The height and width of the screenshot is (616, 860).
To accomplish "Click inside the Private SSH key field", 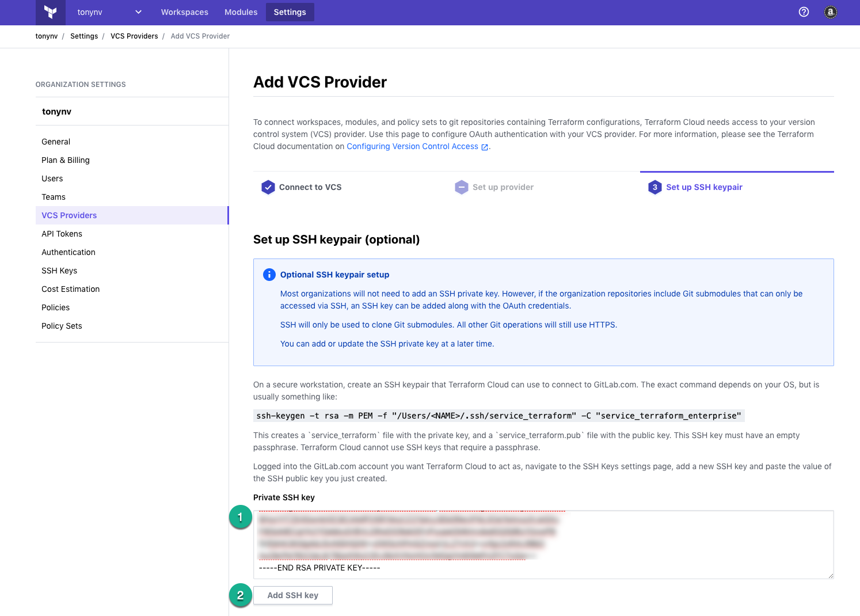I will point(543,545).
